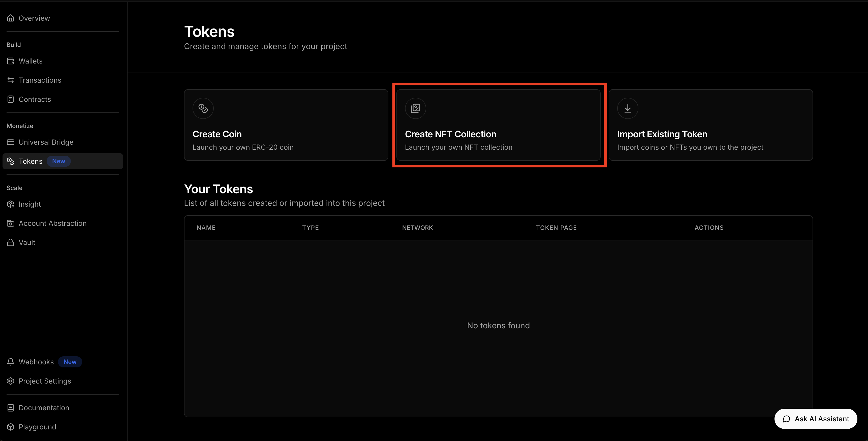Click the TOKEN PAGE column header
Screen dimensions: 868x441
point(556,228)
